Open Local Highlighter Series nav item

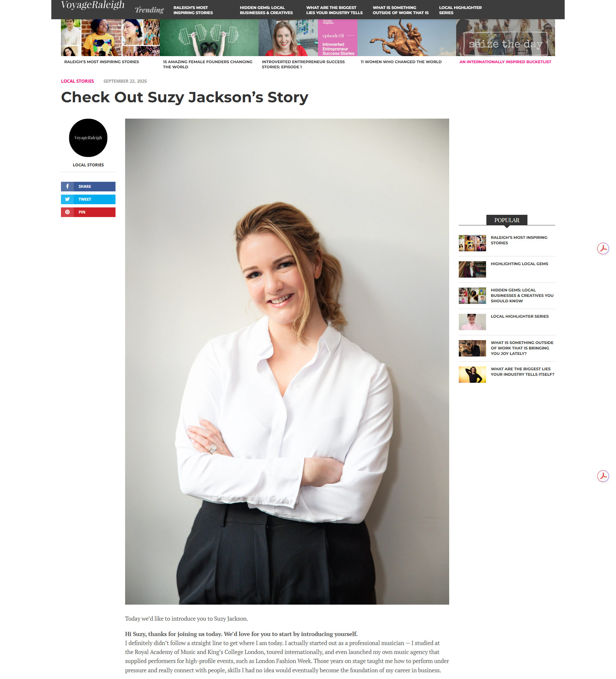(460, 10)
